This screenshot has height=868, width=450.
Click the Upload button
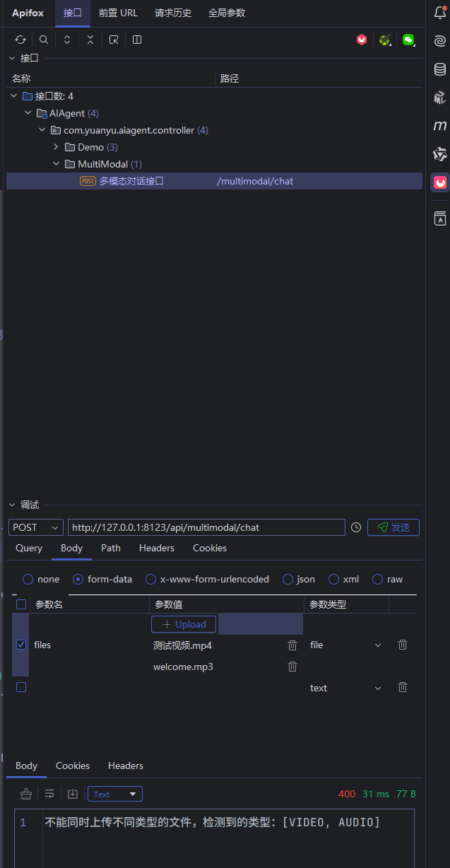pyautogui.click(x=184, y=624)
